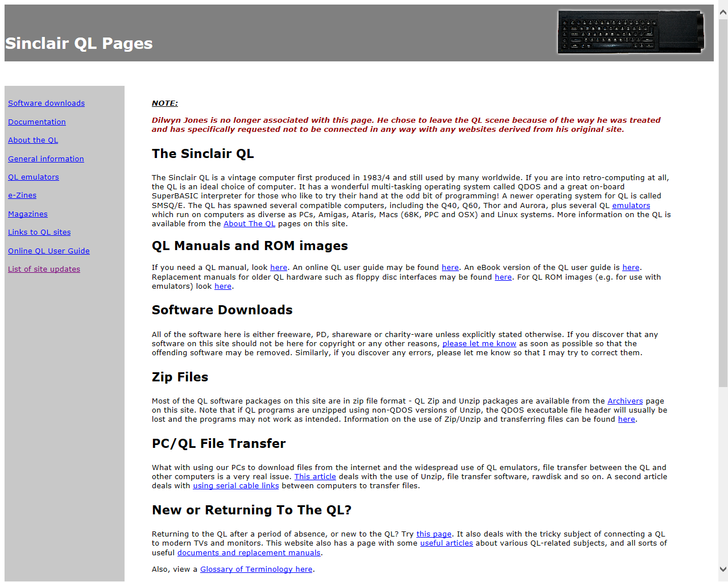This screenshot has height=582, width=728.
Task: Check the List of site updates
Action: click(44, 269)
